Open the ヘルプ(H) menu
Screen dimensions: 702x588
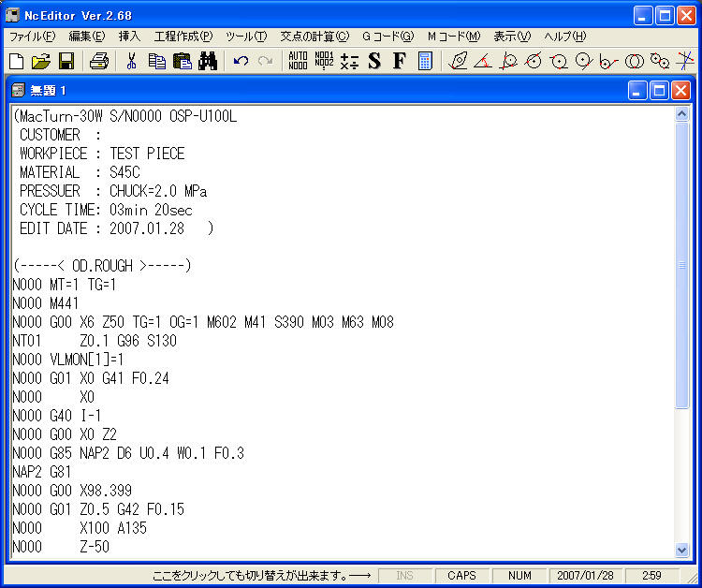(565, 37)
